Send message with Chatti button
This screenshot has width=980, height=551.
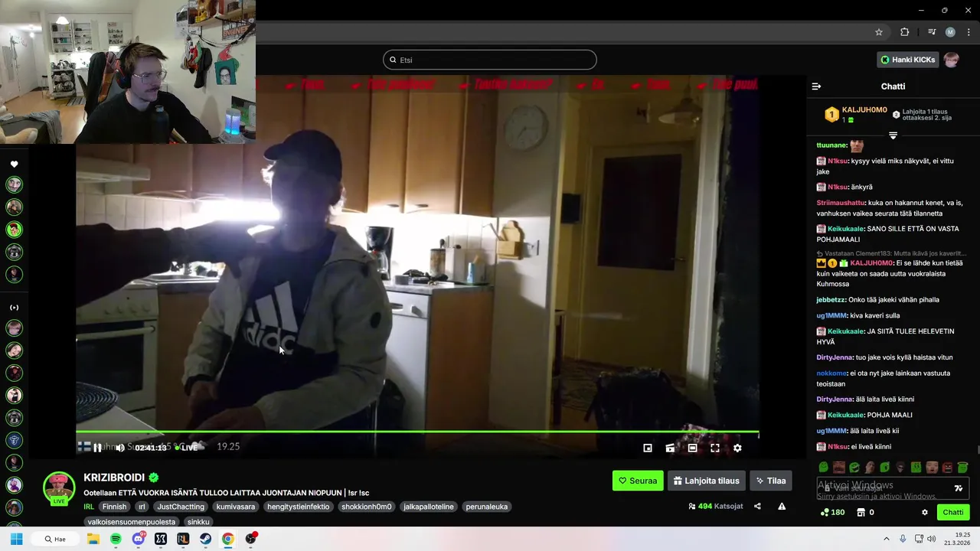tap(953, 513)
